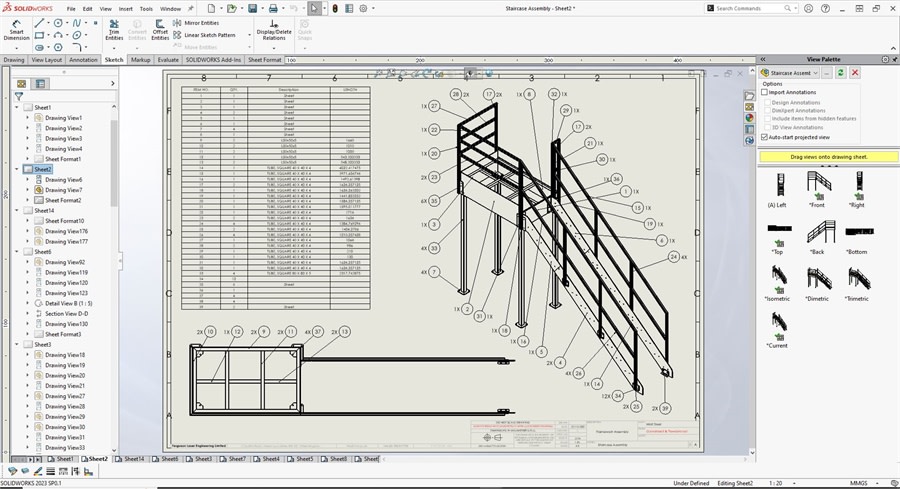
Task: Enable the Import Annotations checkbox
Action: [765, 92]
